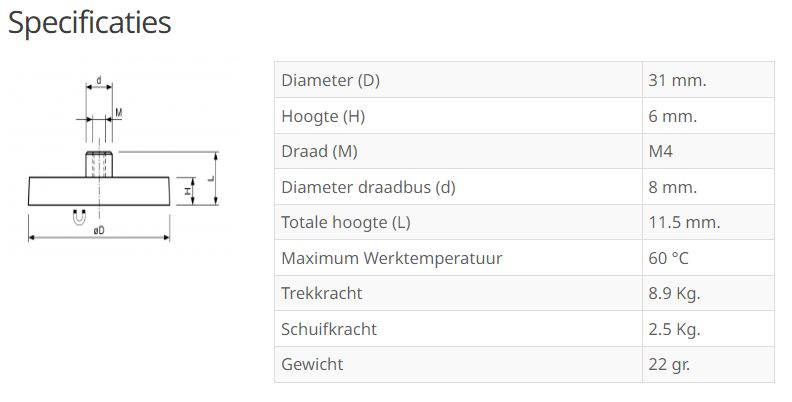
Task: Select the Trekkracht row label
Action: point(322,293)
